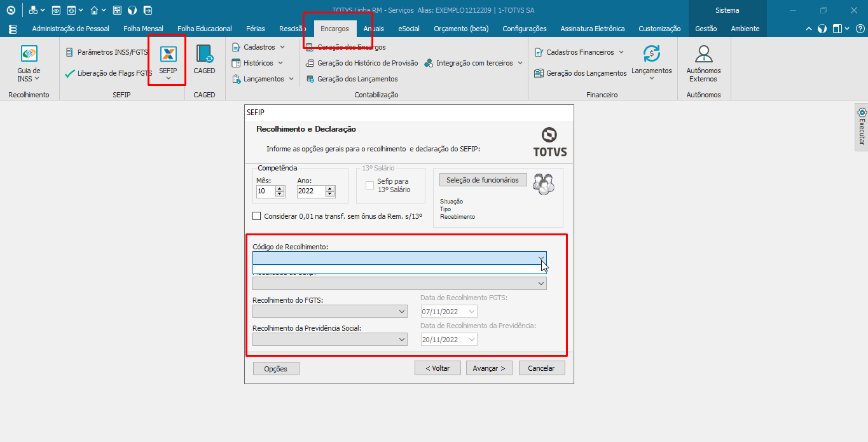Expand Integração com terceiros dropdown

pyautogui.click(x=520, y=63)
